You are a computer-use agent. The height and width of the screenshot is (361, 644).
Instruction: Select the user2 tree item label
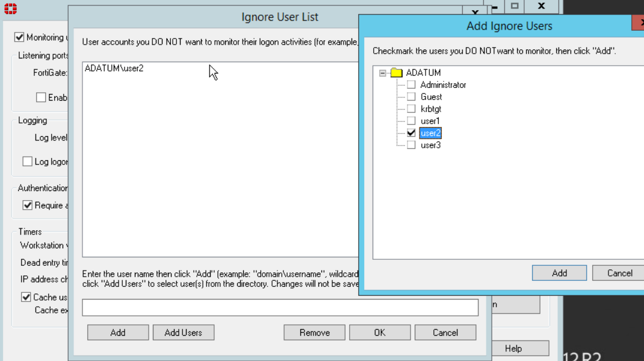[x=430, y=133]
